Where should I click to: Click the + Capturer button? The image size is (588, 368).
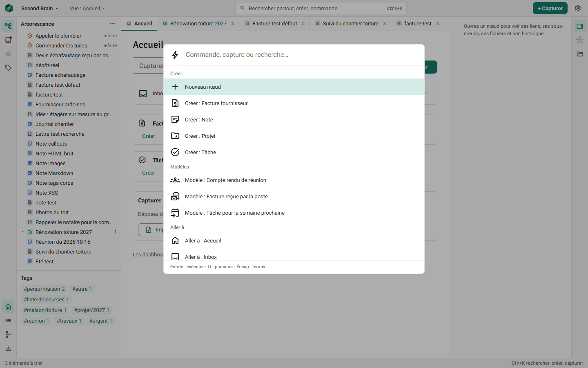point(550,8)
